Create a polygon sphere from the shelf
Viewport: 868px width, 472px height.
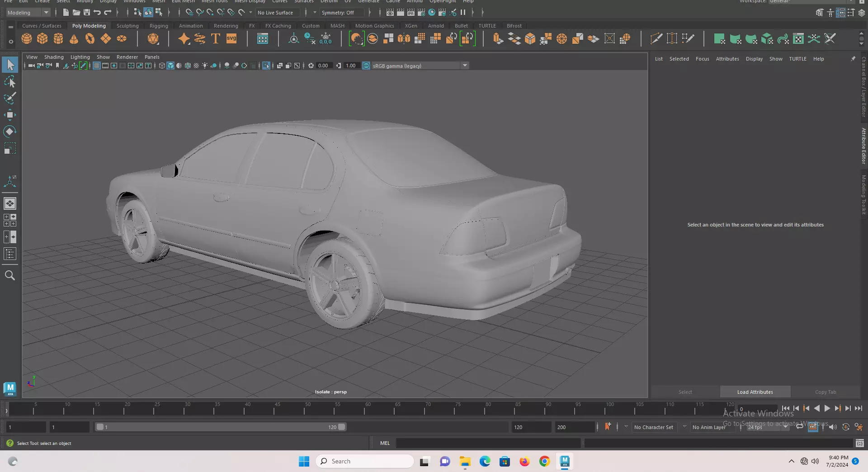coord(27,39)
